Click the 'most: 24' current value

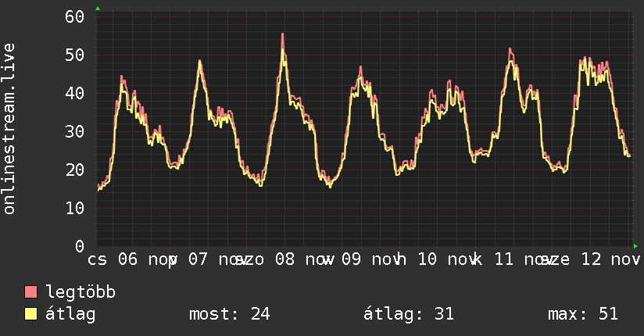230,314
